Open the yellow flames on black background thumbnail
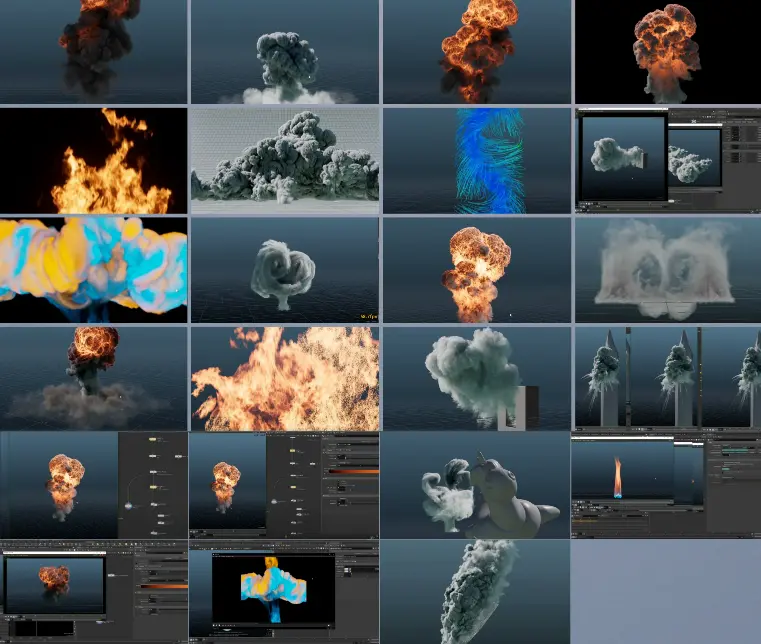This screenshot has width=761, height=644. pyautogui.click(x=93, y=161)
